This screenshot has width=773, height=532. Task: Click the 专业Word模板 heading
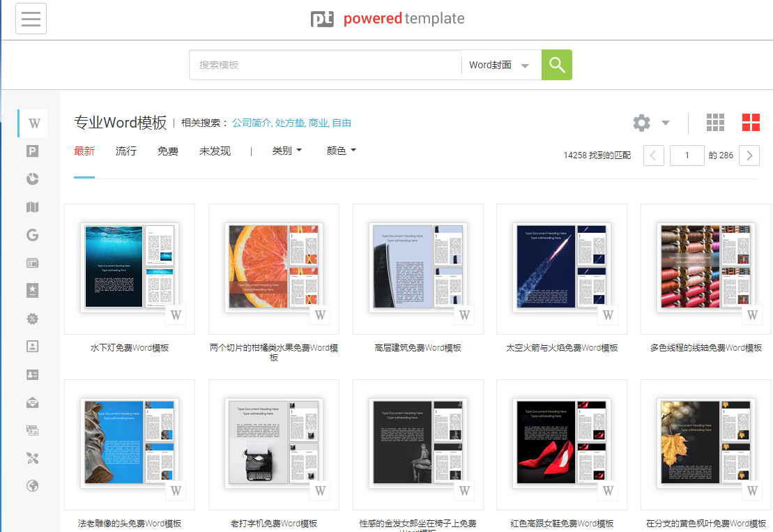pos(121,122)
